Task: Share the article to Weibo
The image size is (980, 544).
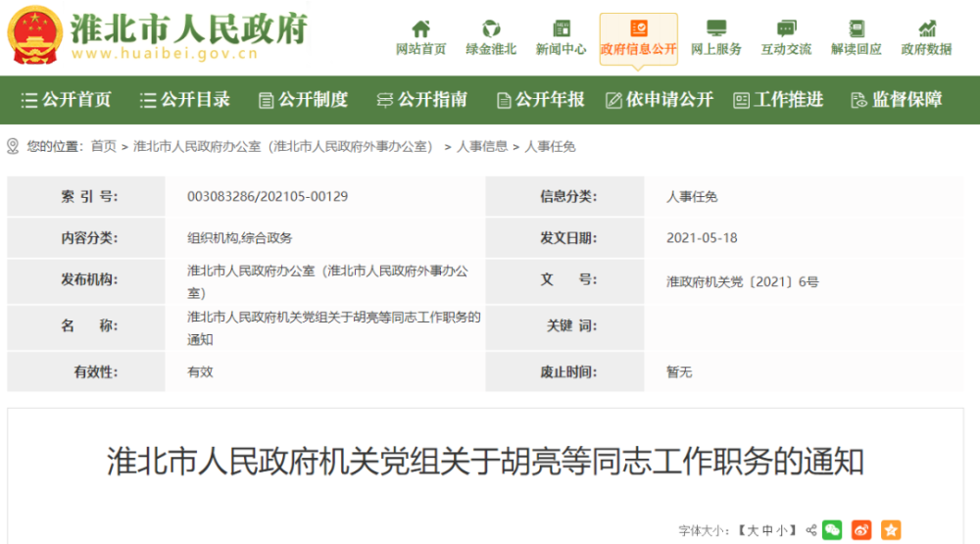Action: [861, 529]
